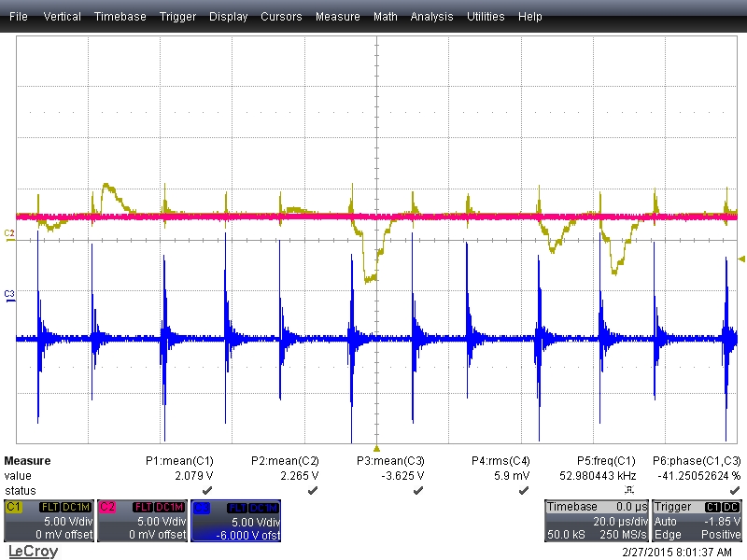Click the 2.265 V measurement value
This screenshot has height=560, width=747.
299,476
